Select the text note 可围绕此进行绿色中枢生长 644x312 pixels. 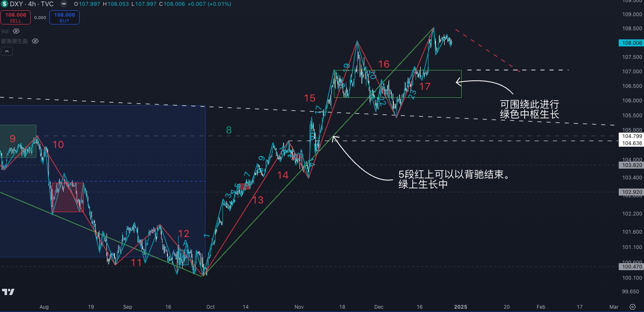click(x=530, y=109)
